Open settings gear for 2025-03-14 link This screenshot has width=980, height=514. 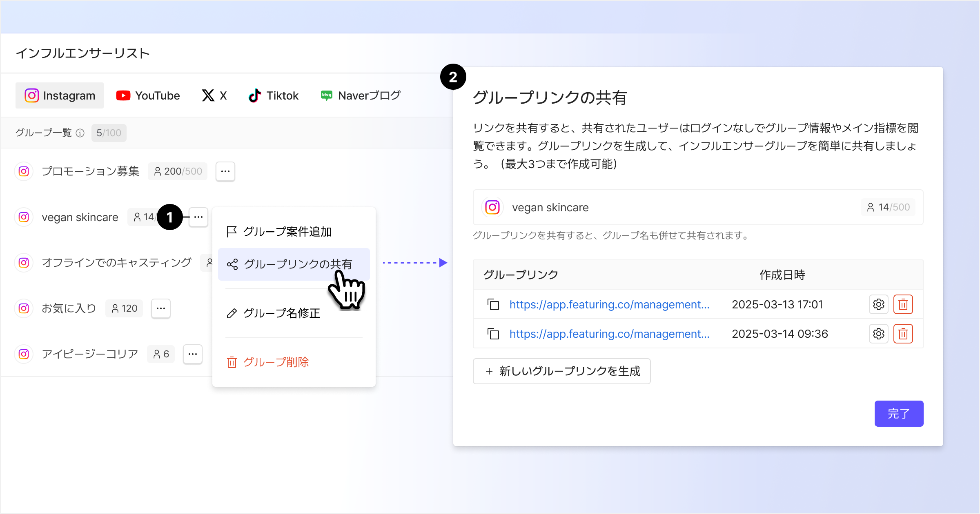pos(878,334)
